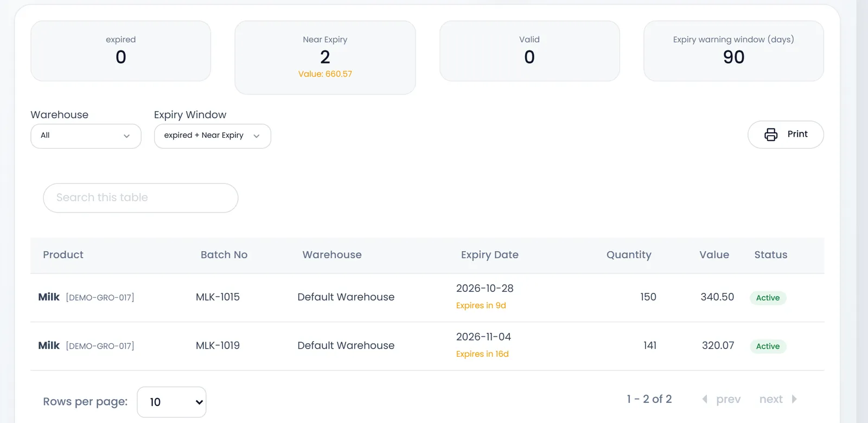Click expiry date 2026-10-28
868x423 pixels.
(484, 289)
